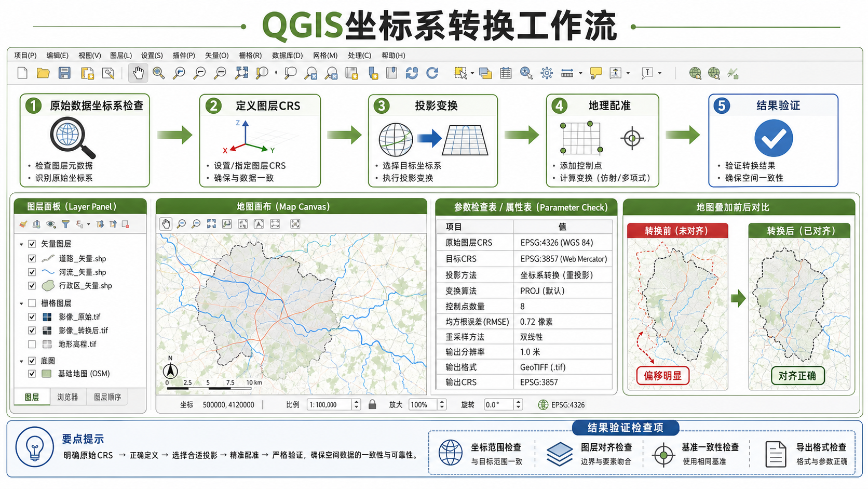Open dropdown arrow beside Select Features tool
This screenshot has height=489, width=868.
pos(472,74)
